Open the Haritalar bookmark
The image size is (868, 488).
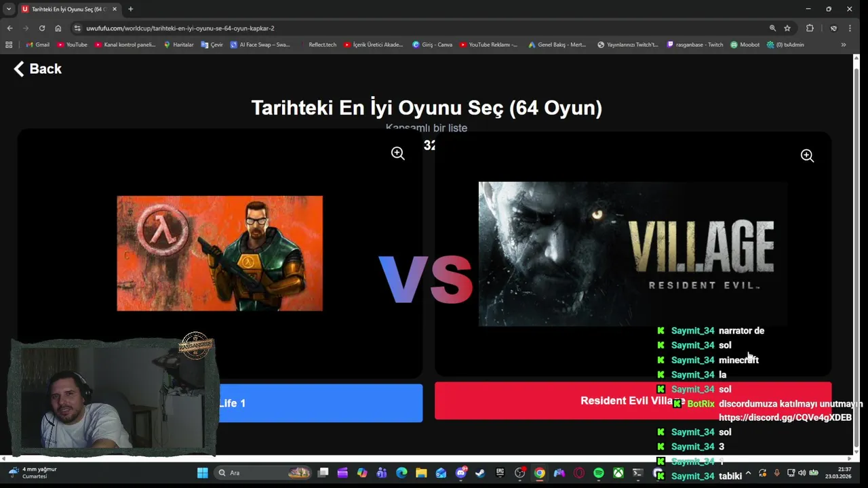(178, 45)
